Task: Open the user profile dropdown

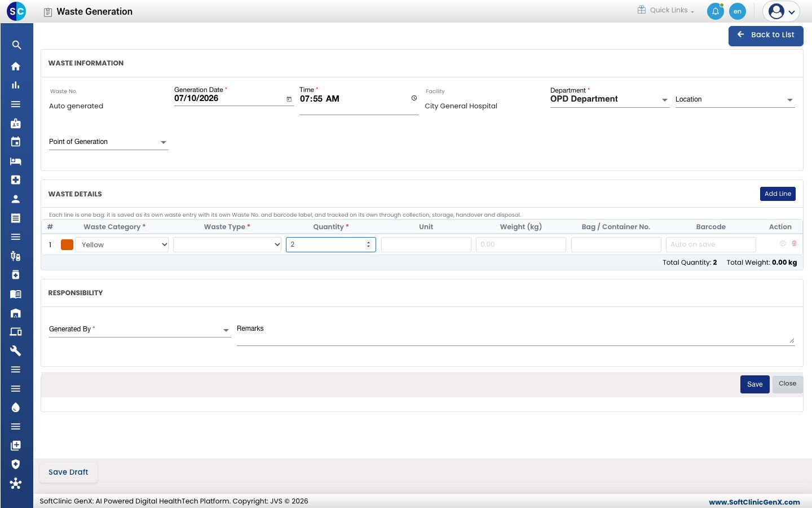Action: (x=782, y=11)
